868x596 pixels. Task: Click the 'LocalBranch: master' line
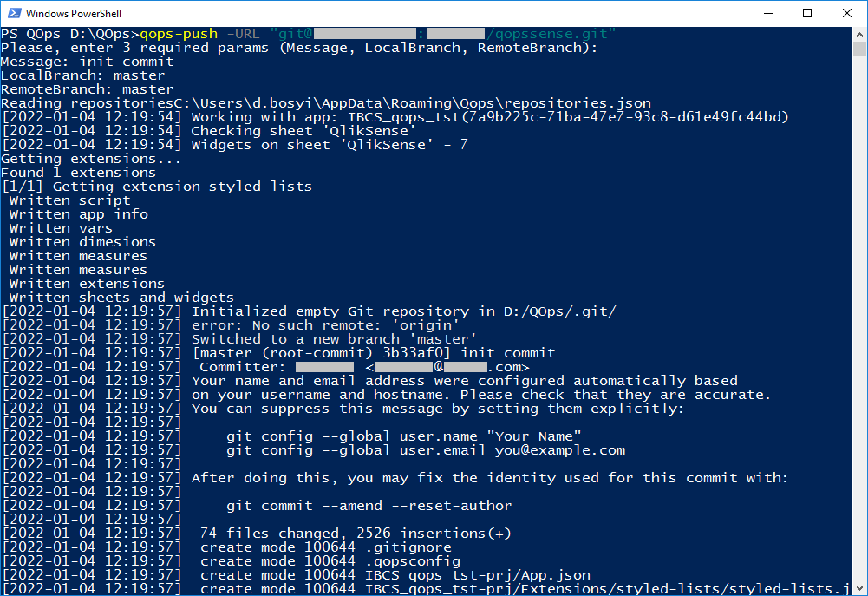pyautogui.click(x=83, y=75)
